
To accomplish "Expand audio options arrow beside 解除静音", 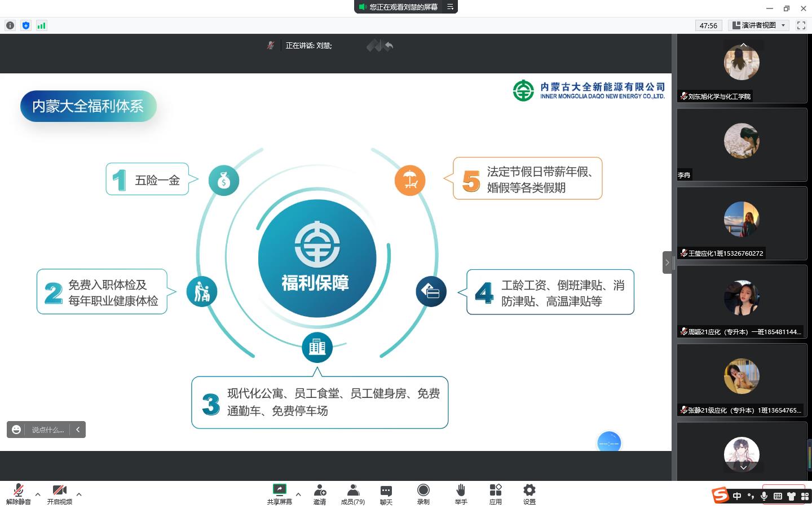I will [38, 494].
